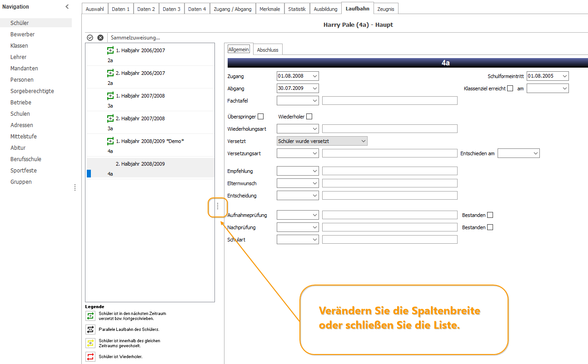Open the Abgang date dropdown

coord(315,89)
